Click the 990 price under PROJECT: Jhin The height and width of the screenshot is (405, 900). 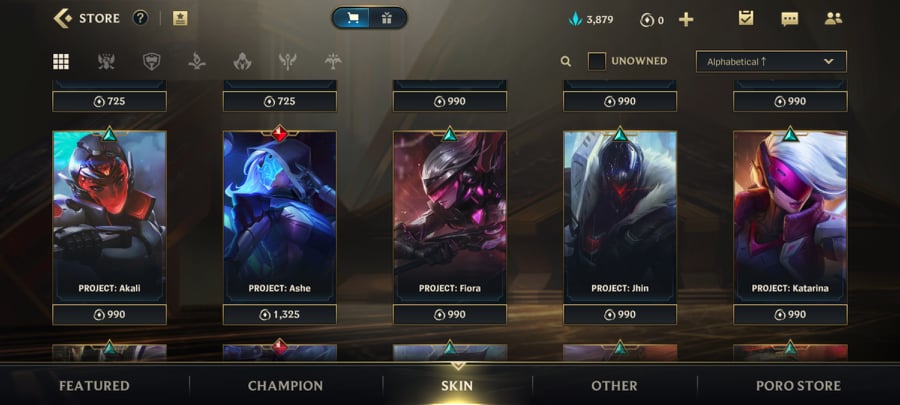pyautogui.click(x=620, y=314)
